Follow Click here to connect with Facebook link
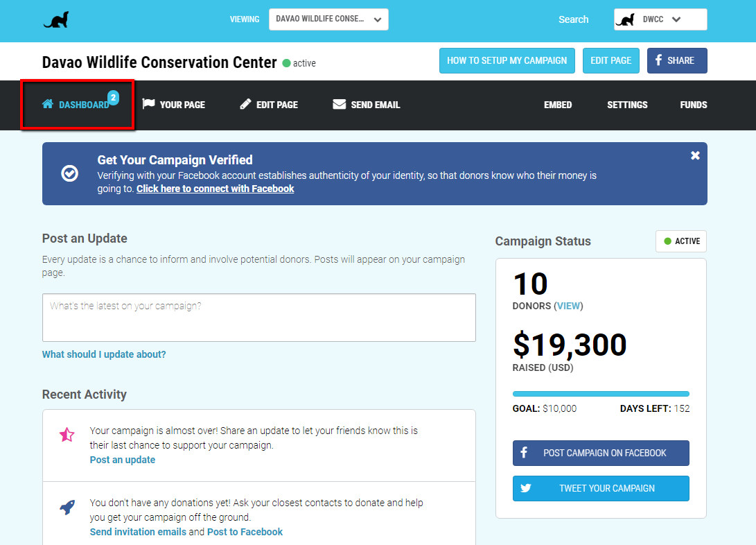The image size is (756, 545). 215,189
